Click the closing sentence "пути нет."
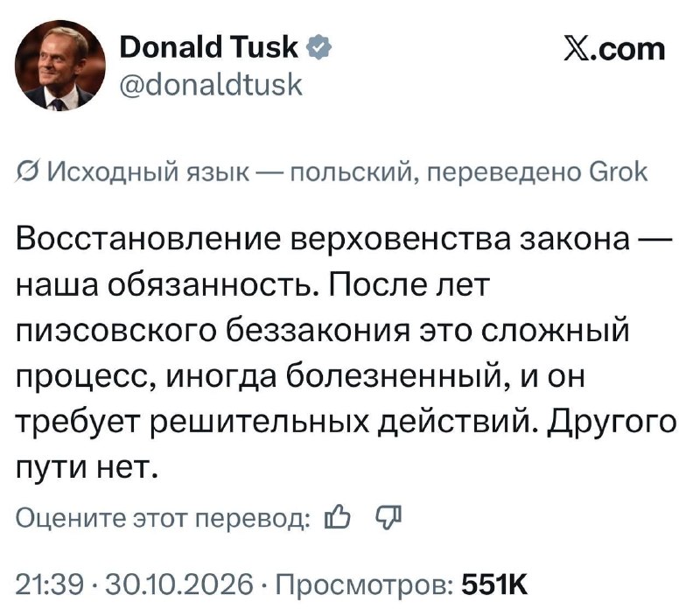This screenshot has width=700, height=609. point(87,468)
